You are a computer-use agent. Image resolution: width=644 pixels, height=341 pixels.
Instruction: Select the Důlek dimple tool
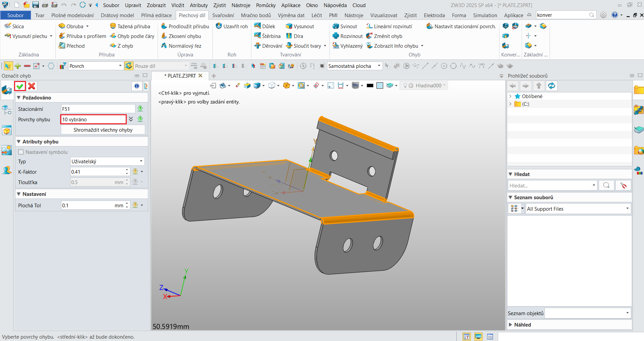(265, 26)
